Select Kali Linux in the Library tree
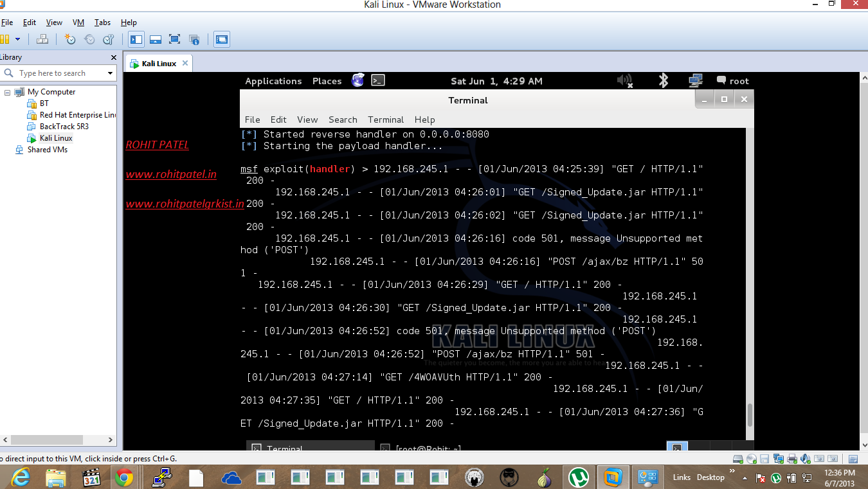The image size is (868, 489). (x=56, y=138)
